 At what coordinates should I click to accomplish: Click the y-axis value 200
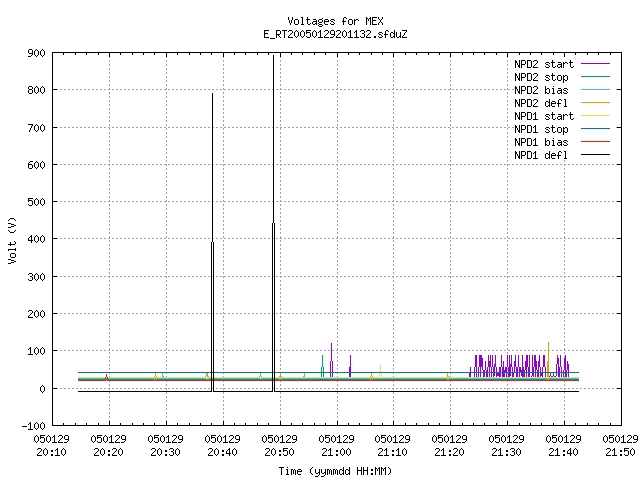coord(36,314)
